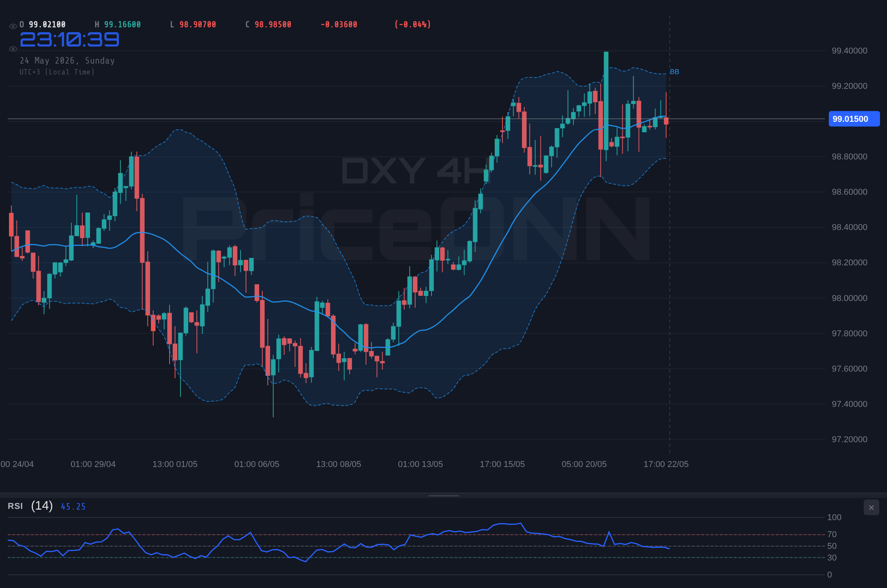Click the change value -0.03600

[339, 24]
